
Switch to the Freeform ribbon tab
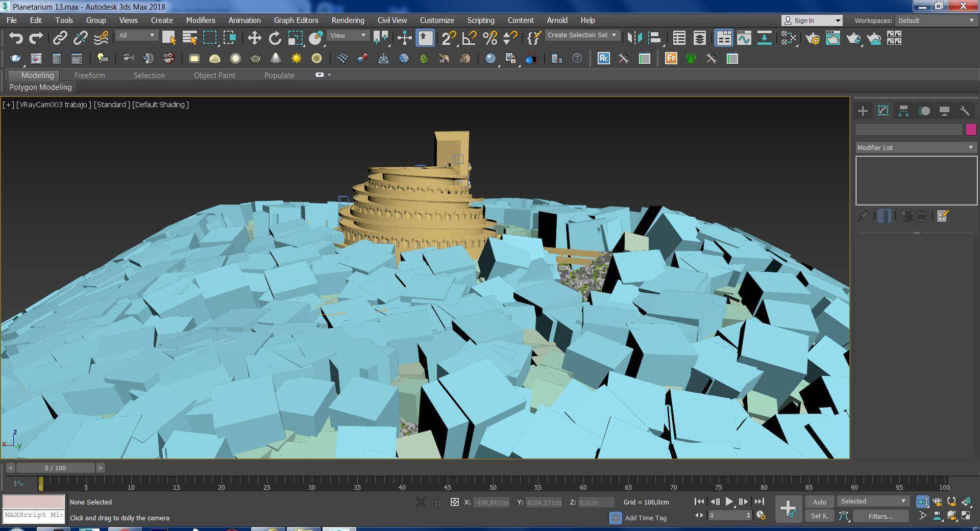89,75
